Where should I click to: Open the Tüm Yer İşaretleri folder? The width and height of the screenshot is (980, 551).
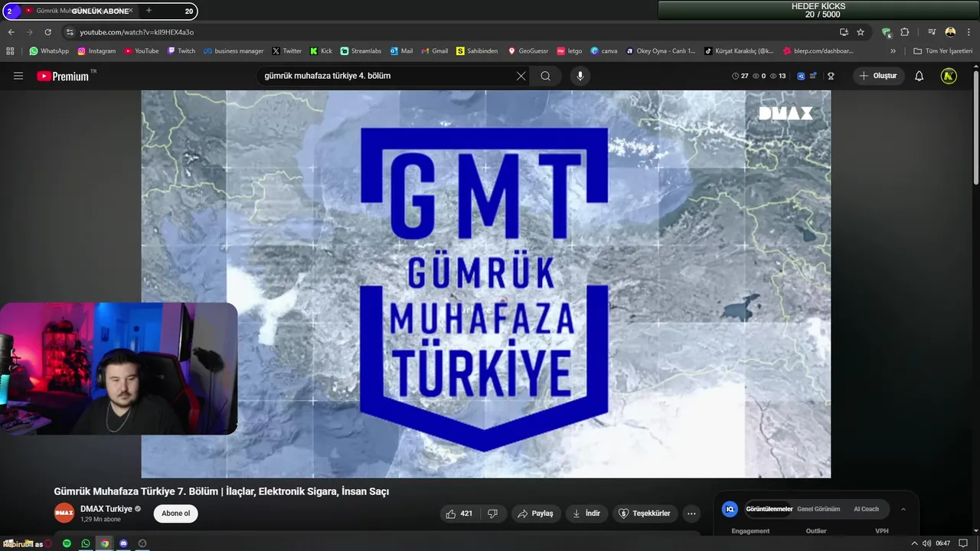click(942, 51)
